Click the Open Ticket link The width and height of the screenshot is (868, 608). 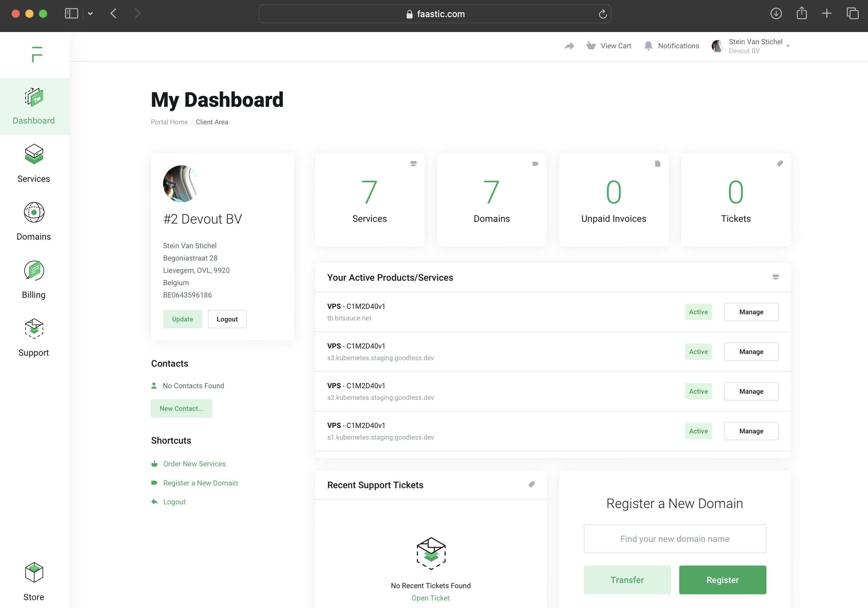click(x=430, y=598)
